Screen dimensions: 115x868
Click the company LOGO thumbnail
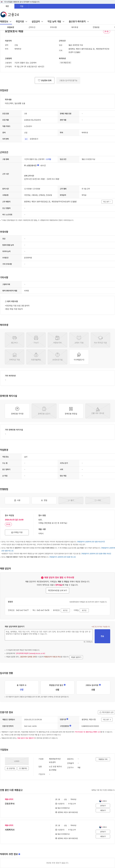[17, 761]
